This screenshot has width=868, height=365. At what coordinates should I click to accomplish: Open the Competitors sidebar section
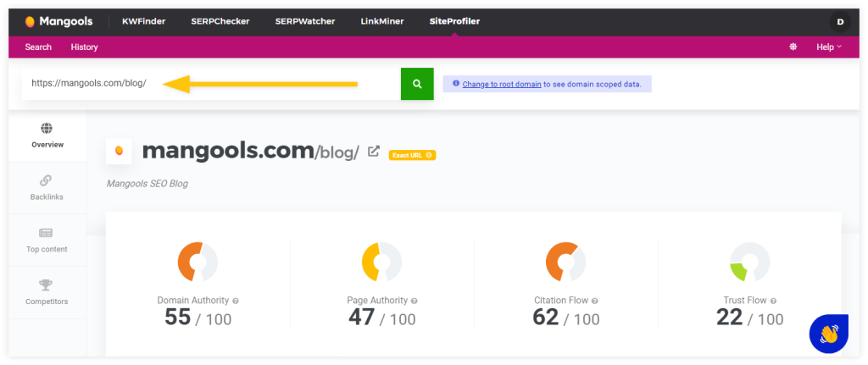point(47,292)
